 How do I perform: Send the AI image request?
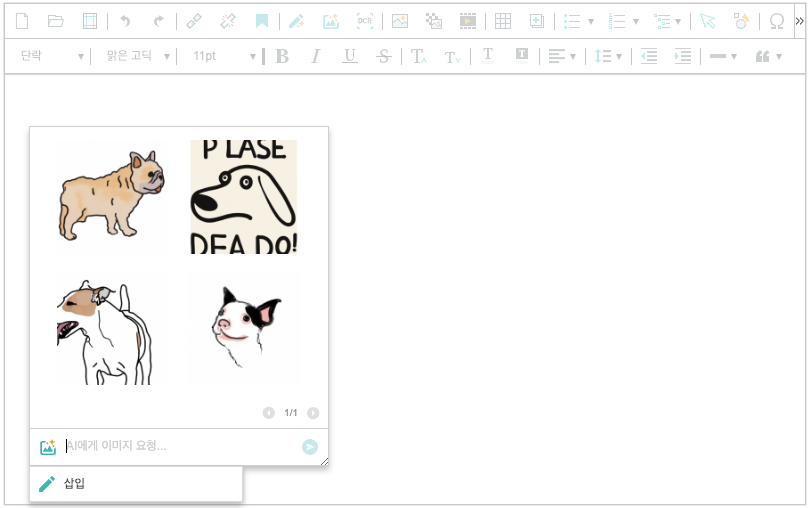point(310,447)
